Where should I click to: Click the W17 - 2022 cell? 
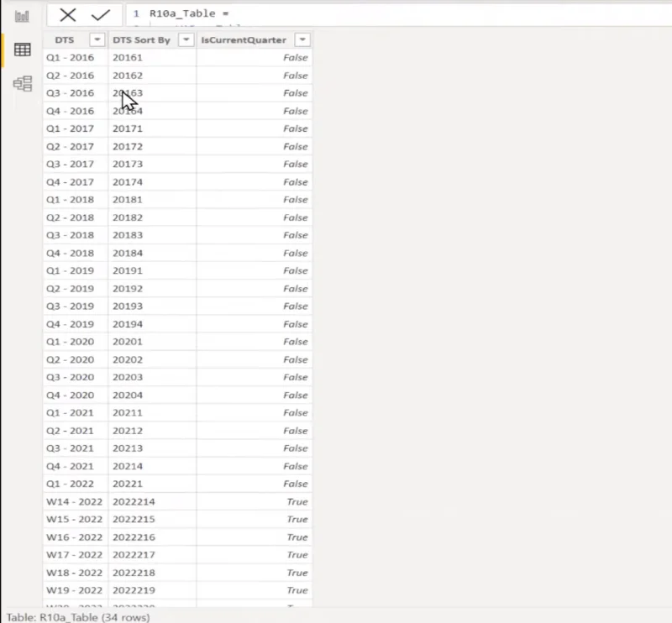pos(76,555)
